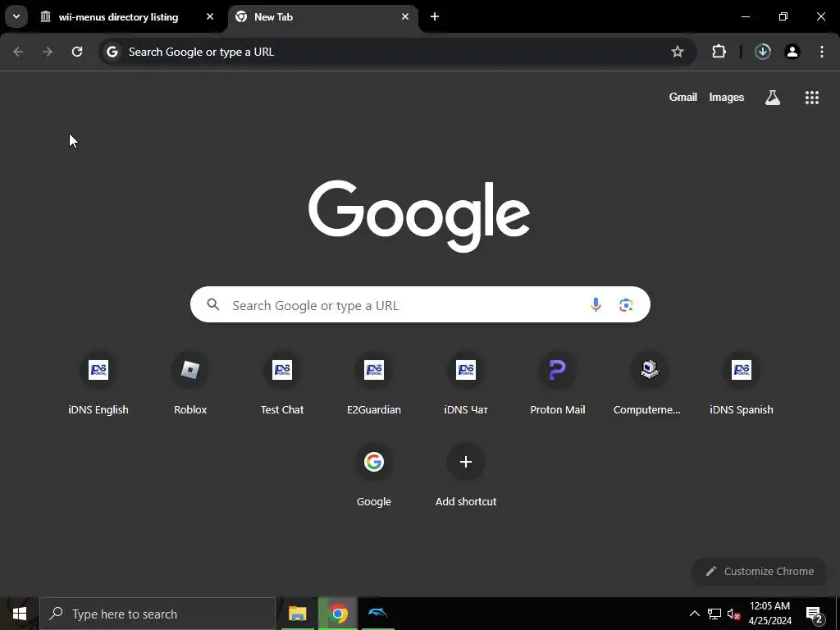Open network status tray icon
Viewport: 840px width, 630px height.
pos(714,614)
